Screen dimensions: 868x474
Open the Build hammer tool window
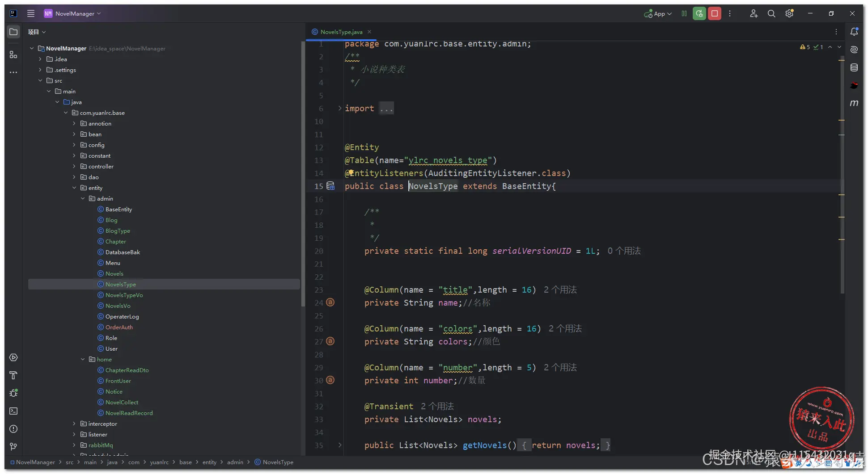(x=13, y=375)
